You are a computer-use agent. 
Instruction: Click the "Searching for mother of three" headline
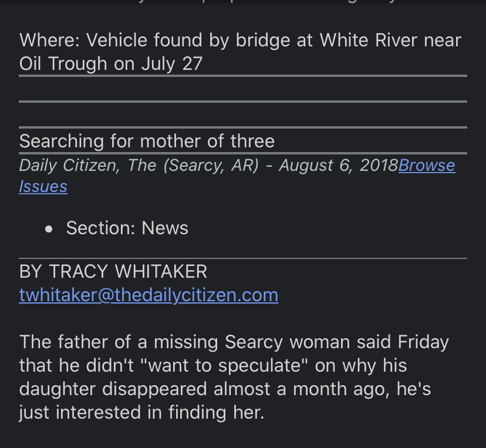tap(147, 141)
